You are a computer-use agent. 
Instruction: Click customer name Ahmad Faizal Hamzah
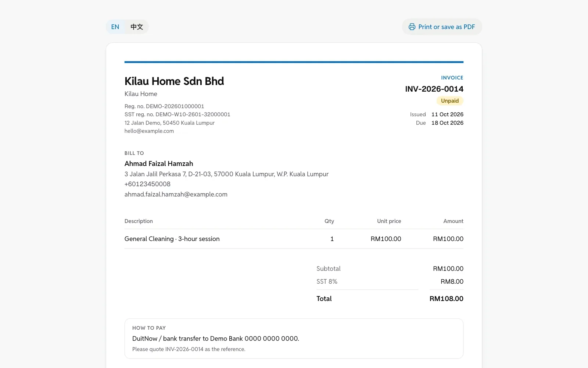(159, 164)
